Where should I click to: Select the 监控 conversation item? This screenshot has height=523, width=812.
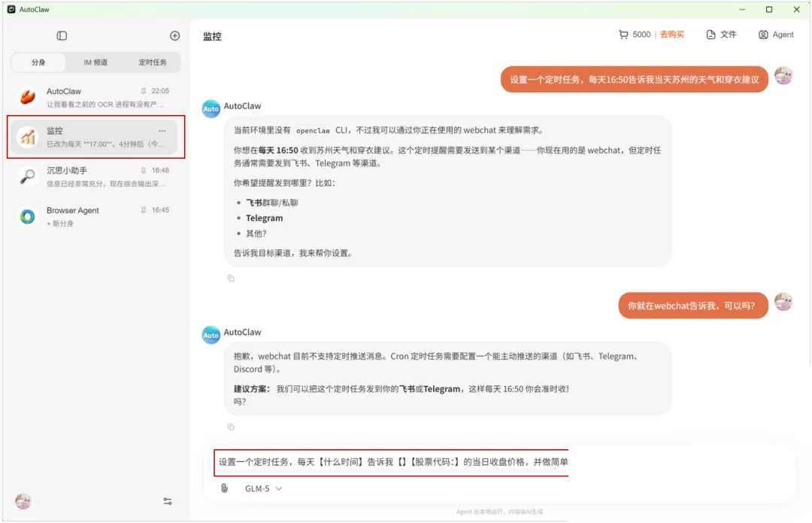[x=95, y=137]
